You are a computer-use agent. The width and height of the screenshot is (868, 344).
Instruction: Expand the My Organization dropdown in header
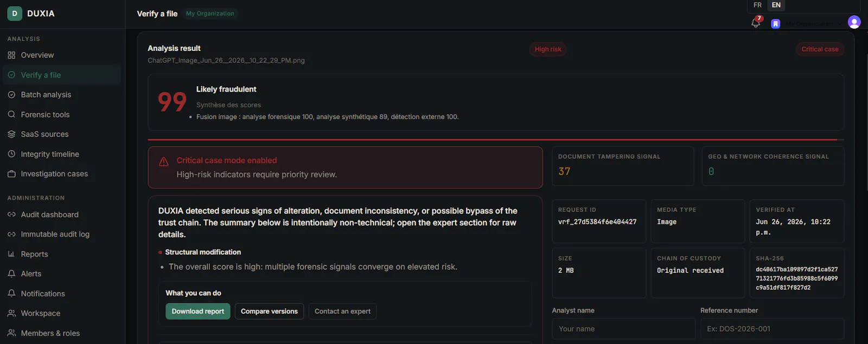[814, 24]
